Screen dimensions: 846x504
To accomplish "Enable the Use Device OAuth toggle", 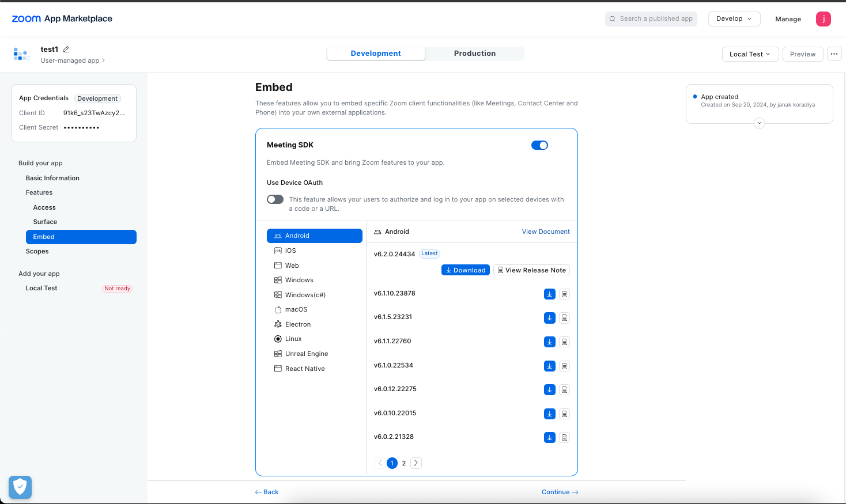I will pos(275,199).
